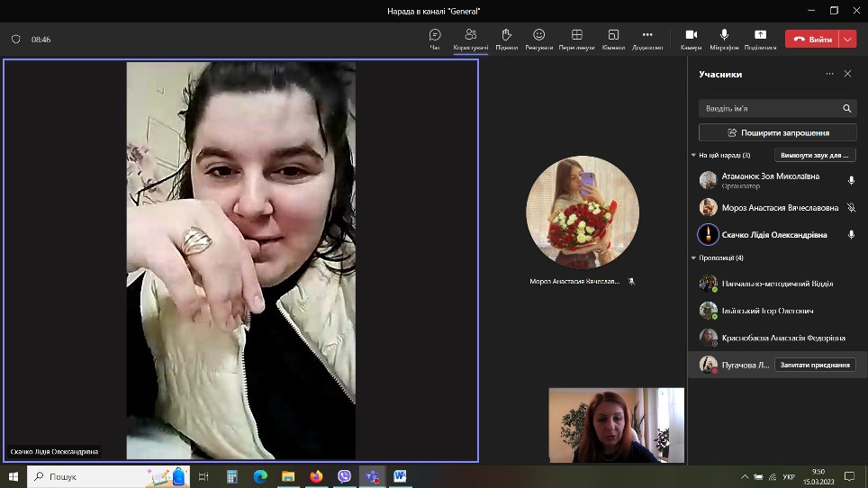Open Microsoft Edge from taskbar
Image resolution: width=868 pixels, height=488 pixels.
260,476
